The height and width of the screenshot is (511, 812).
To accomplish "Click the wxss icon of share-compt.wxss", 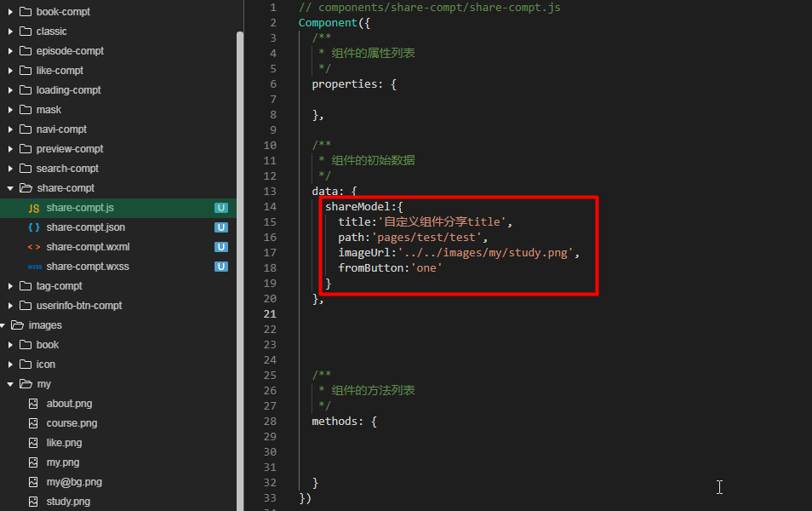I will tap(35, 267).
